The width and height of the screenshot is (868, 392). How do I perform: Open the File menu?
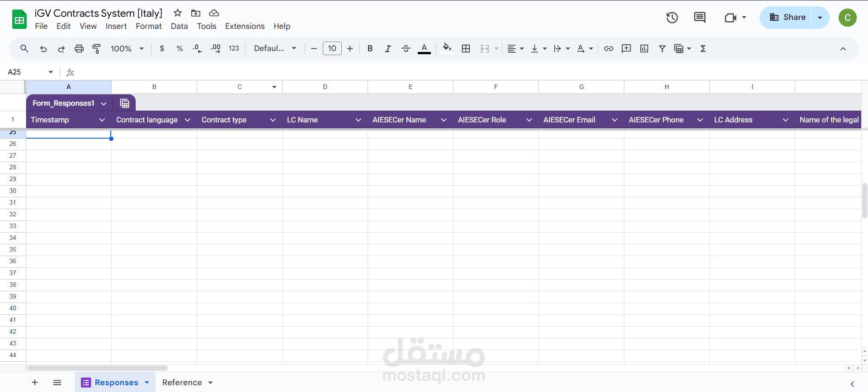tap(41, 26)
